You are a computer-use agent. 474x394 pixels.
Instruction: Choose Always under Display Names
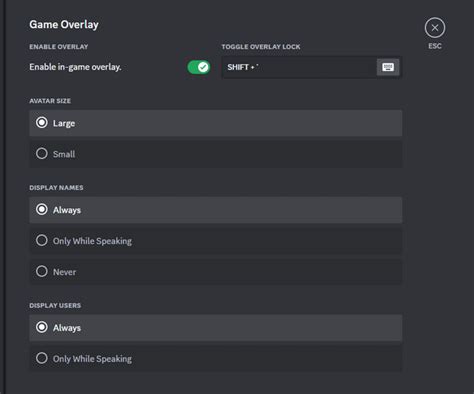pos(216,210)
